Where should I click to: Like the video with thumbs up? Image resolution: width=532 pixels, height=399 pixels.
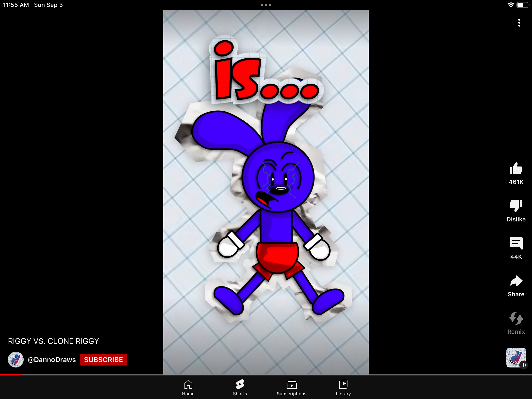516,169
